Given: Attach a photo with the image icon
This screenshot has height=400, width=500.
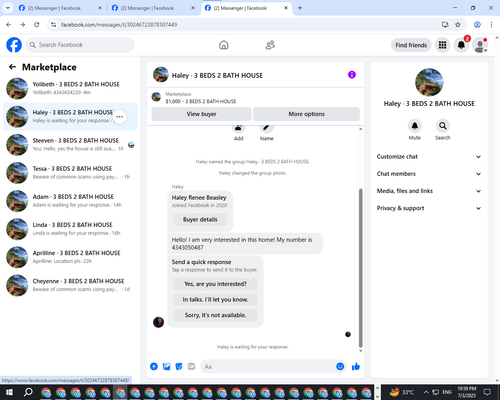Looking at the screenshot, I should point(166,367).
